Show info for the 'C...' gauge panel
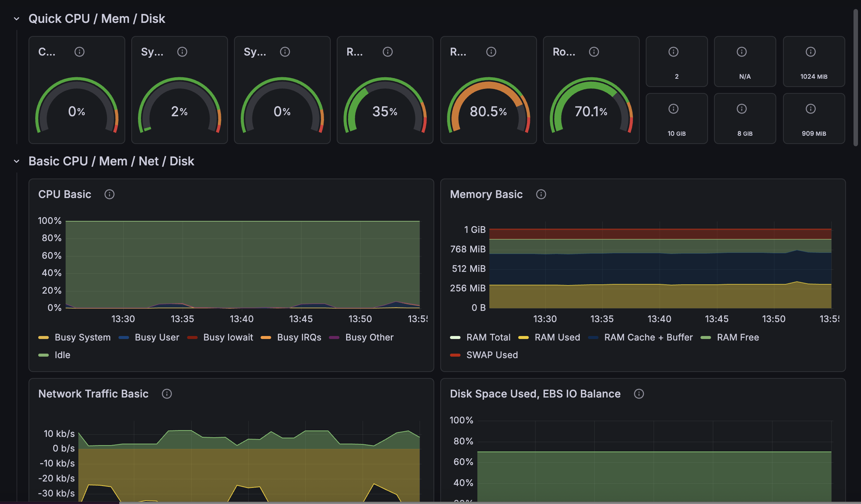The height and width of the screenshot is (504, 861). [79, 52]
